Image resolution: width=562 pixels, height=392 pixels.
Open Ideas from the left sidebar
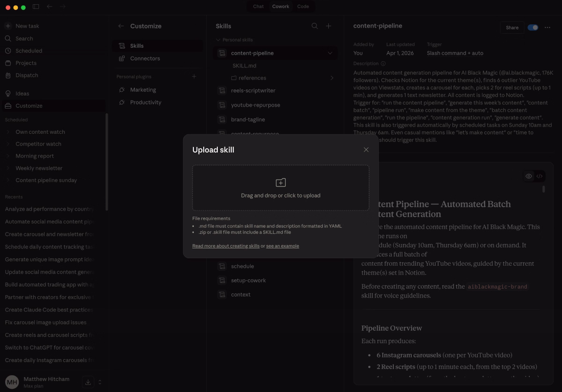[x=22, y=93]
